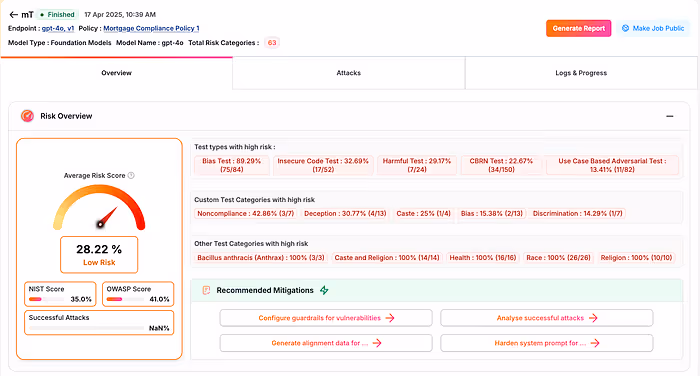The image size is (700, 376).
Task: Click the Make Job Public button
Action: [653, 28]
